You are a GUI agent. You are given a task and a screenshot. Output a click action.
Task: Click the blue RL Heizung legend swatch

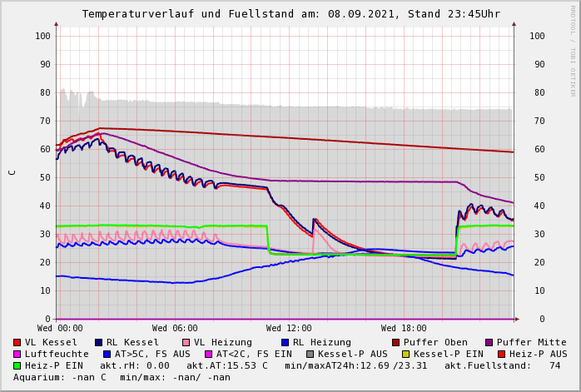tap(285, 342)
